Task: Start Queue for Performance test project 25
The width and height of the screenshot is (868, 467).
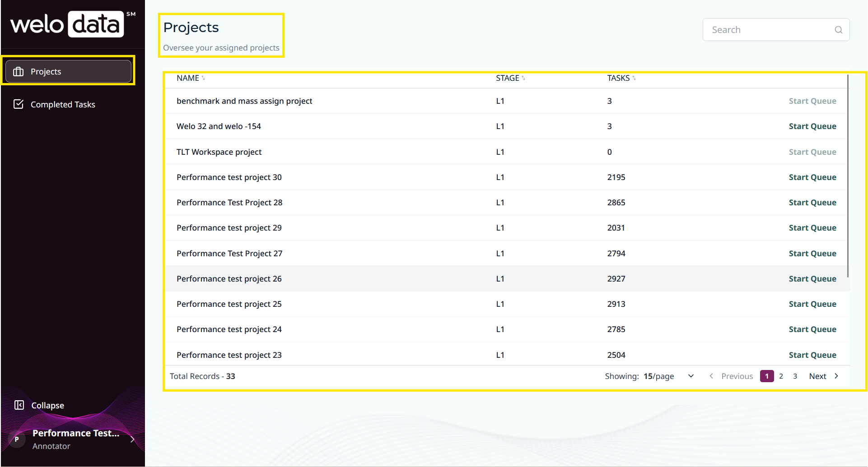Action: coord(812,304)
